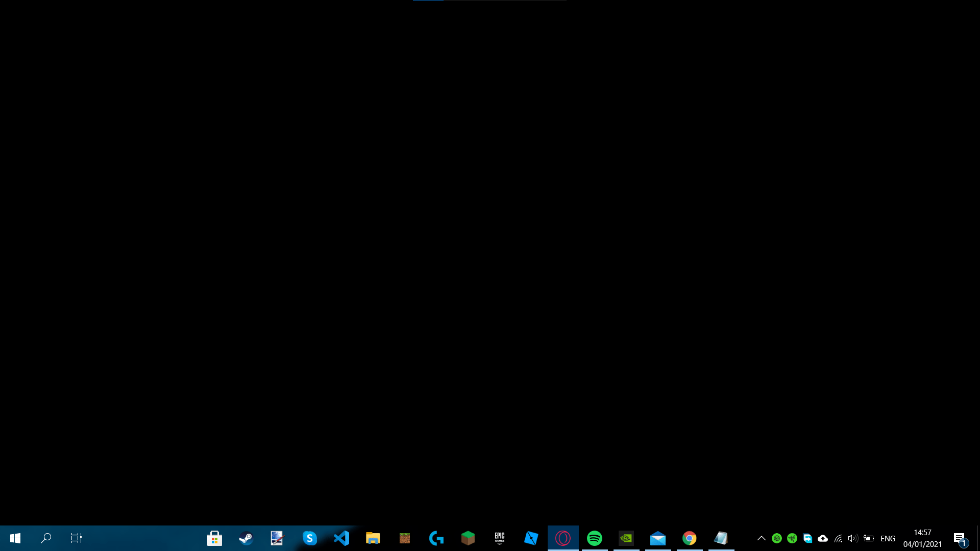Screen dimensions: 980x551
Task: Open the ENG input language menu
Action: [x=888, y=538]
